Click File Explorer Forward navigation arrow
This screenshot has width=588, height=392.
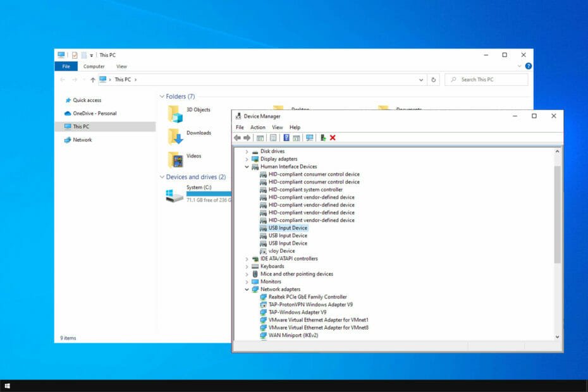(75, 80)
